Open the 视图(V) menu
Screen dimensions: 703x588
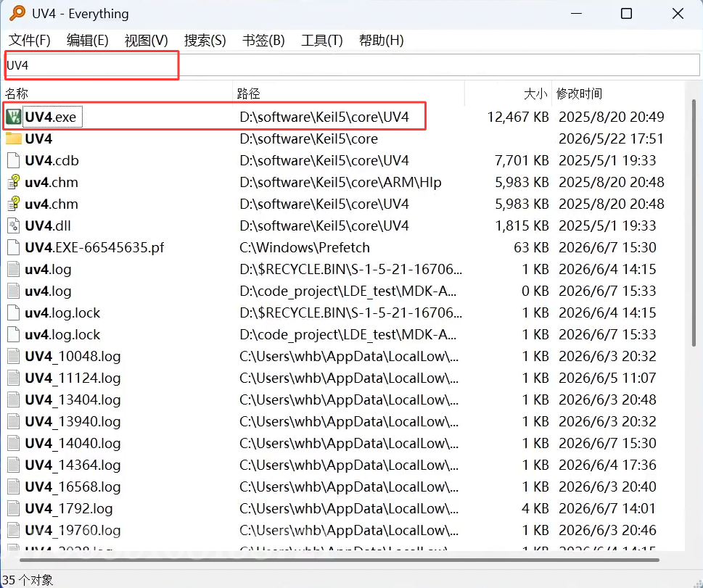click(x=146, y=41)
